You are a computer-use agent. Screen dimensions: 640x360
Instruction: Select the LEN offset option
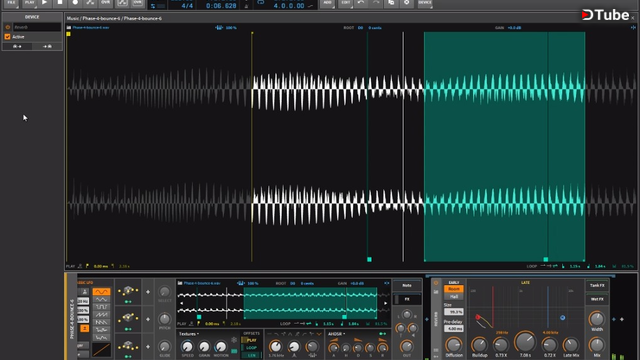(x=251, y=355)
